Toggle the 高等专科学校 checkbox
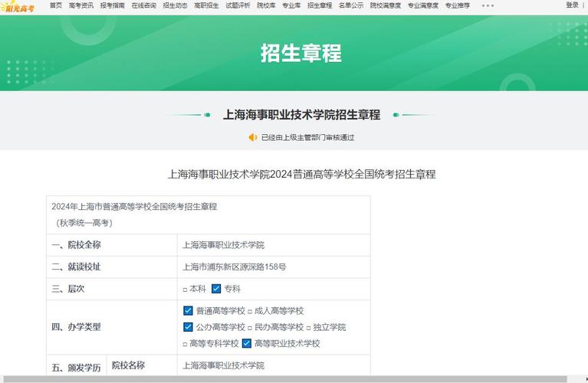Image resolution: width=588 pixels, height=383 pixels. pos(185,345)
